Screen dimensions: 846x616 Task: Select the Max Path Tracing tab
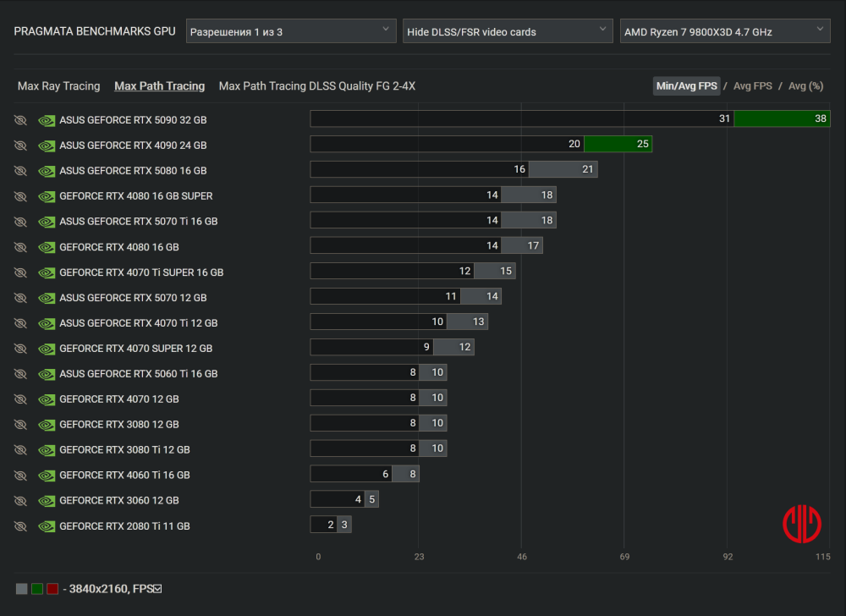click(160, 86)
